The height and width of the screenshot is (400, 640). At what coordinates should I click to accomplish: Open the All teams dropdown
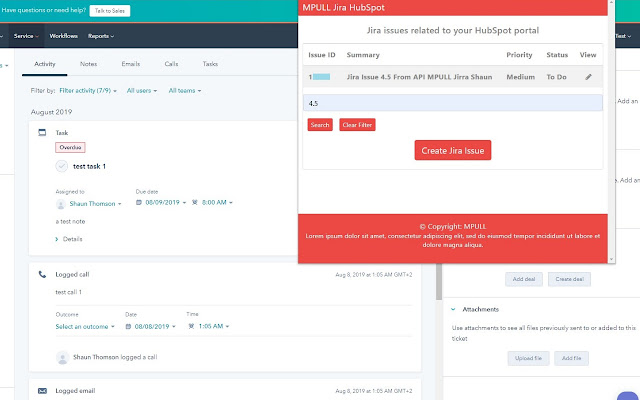click(x=185, y=91)
